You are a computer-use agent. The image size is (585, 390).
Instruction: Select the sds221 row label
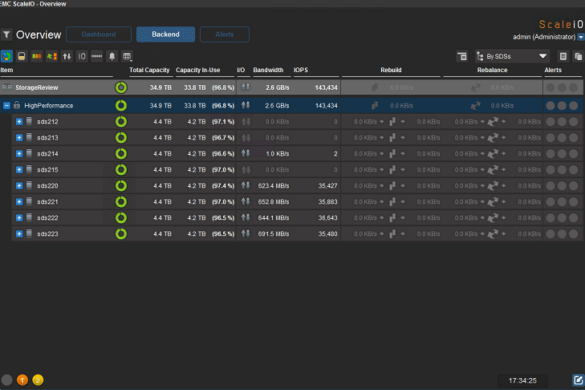click(47, 202)
